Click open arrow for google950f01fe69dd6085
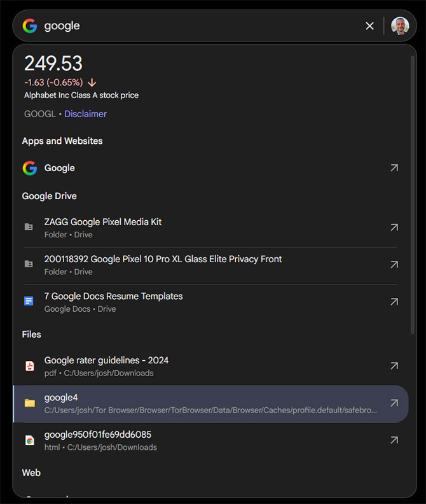This screenshot has width=426, height=504. point(394,440)
